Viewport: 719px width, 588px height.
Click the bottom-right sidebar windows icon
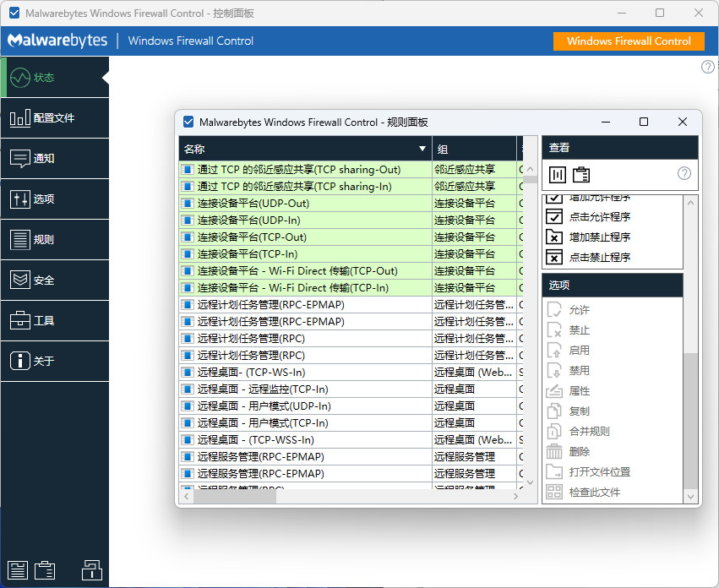(x=92, y=569)
